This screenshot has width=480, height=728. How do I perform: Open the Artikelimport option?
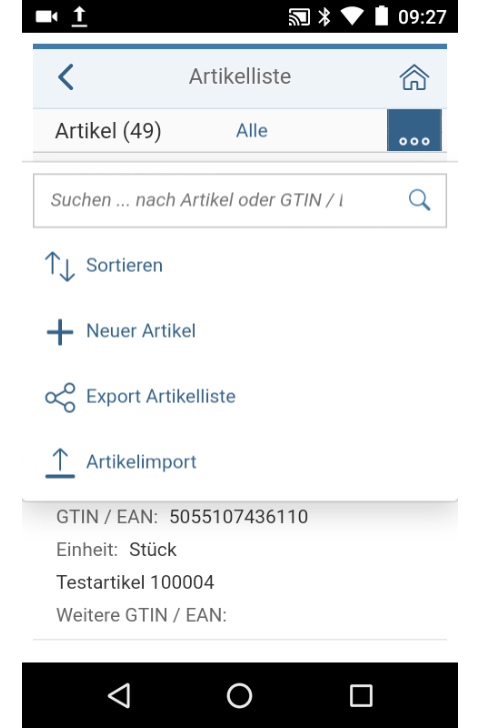(142, 462)
